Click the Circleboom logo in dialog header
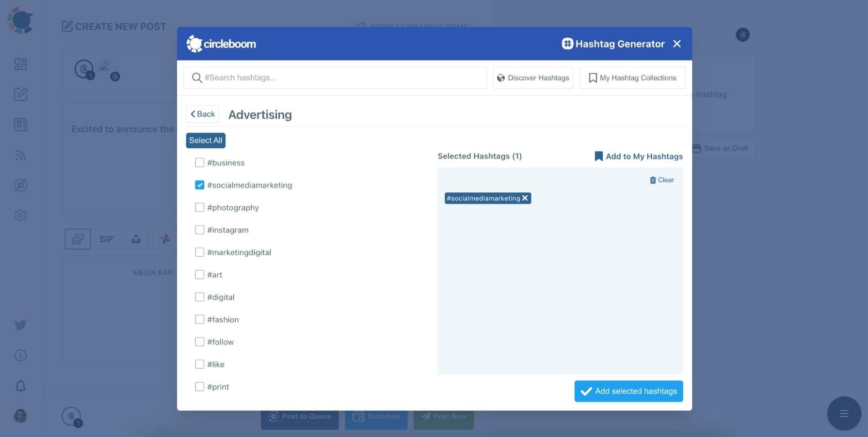 tap(221, 44)
